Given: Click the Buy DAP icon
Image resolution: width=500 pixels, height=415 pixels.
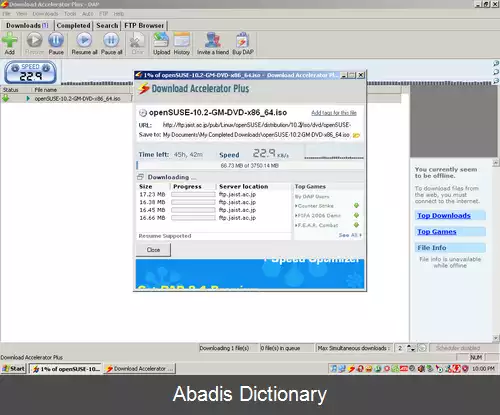Looking at the screenshot, I should pos(243,40).
